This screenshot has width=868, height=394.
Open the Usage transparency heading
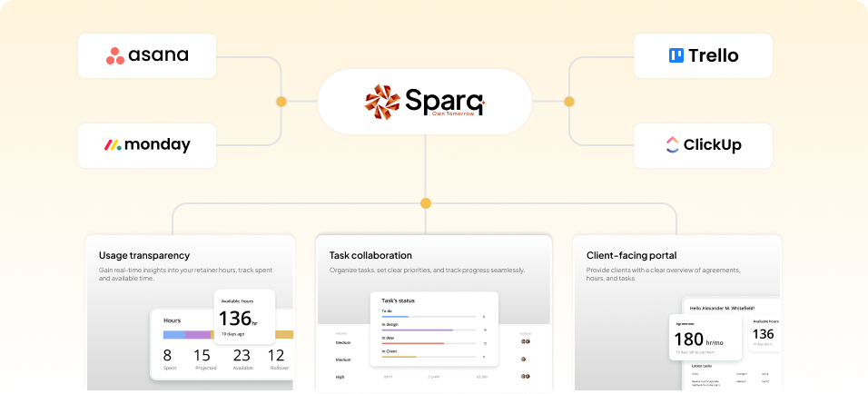[144, 256]
